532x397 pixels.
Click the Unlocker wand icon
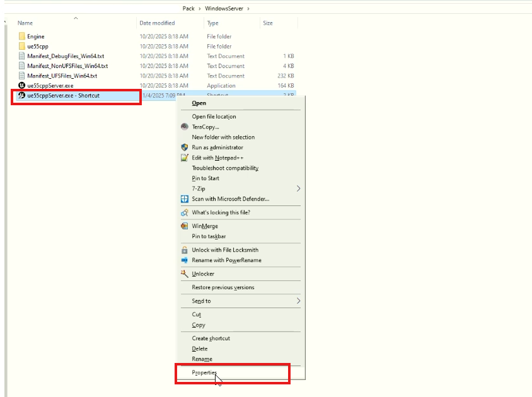tap(185, 274)
